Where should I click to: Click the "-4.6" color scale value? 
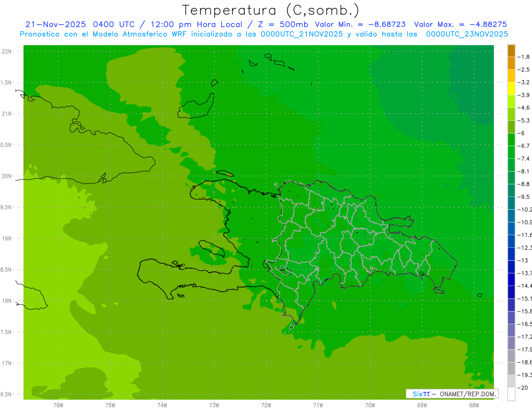point(524,108)
